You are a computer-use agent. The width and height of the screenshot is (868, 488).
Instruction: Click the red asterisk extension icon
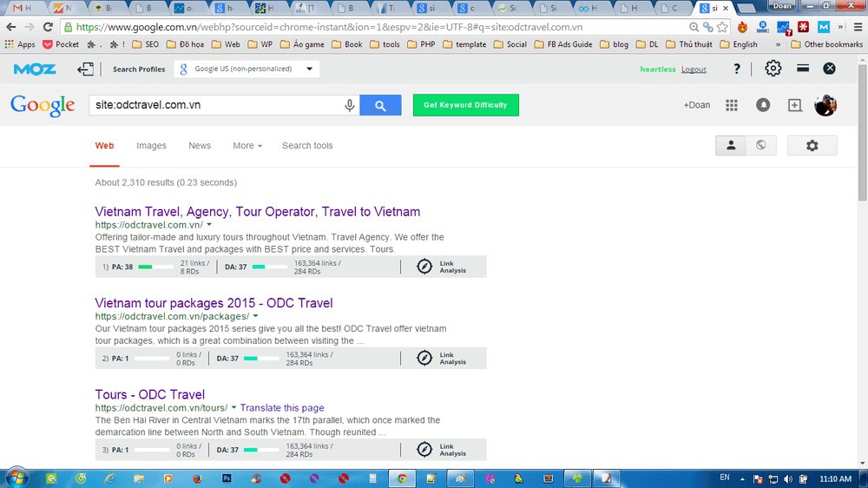click(803, 27)
